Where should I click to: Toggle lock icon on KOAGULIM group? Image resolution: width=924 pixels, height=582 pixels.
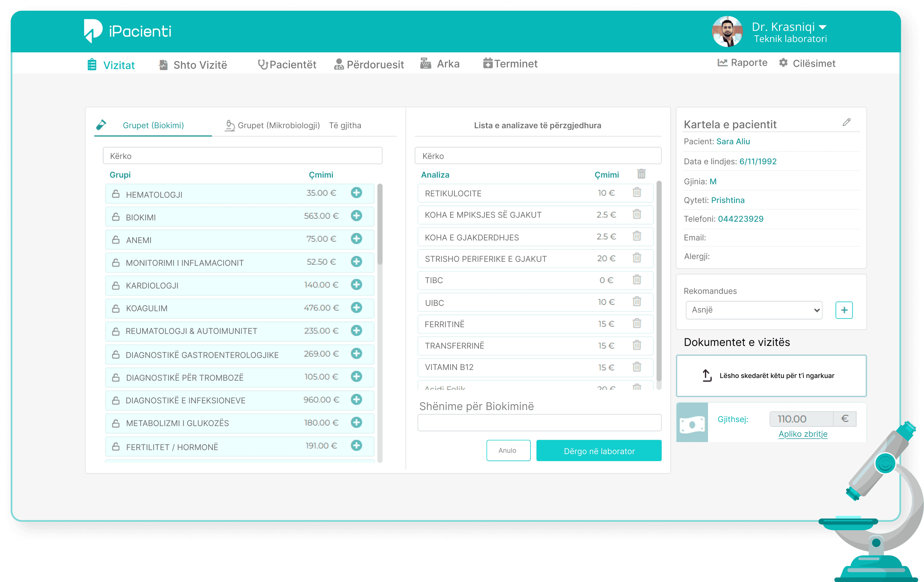(x=116, y=308)
